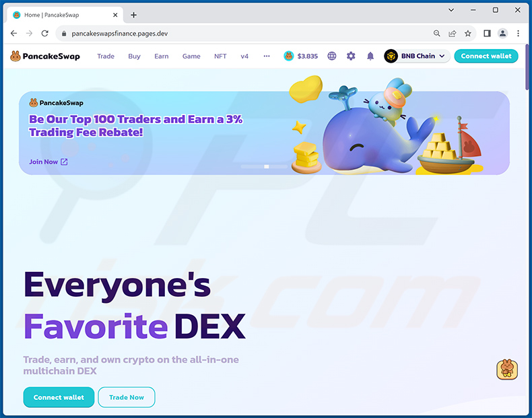
Task: Open the language globe icon
Action: click(x=332, y=56)
